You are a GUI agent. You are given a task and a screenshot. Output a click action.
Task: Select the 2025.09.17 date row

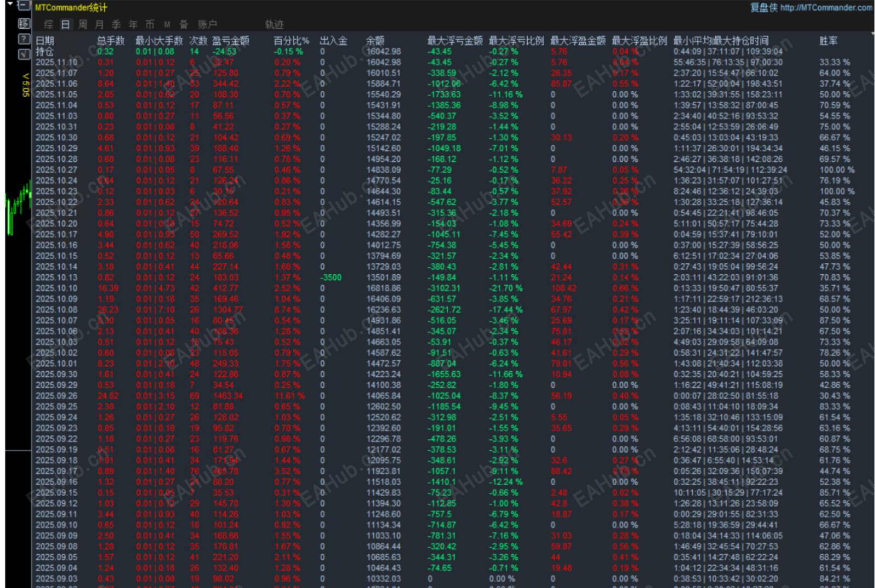coord(57,471)
